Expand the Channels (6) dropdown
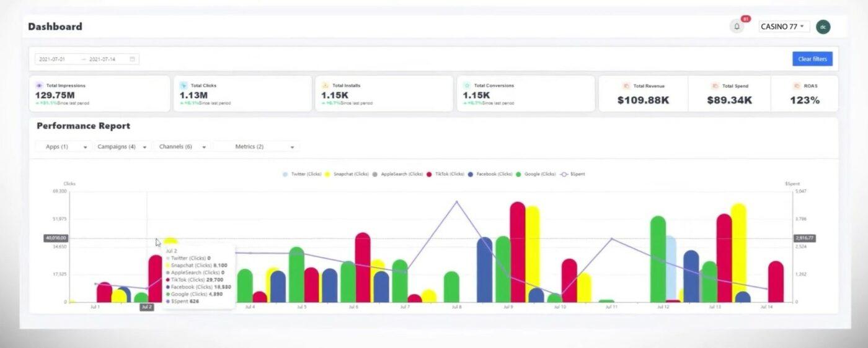Viewport: 868px width, 348px height. 182,147
